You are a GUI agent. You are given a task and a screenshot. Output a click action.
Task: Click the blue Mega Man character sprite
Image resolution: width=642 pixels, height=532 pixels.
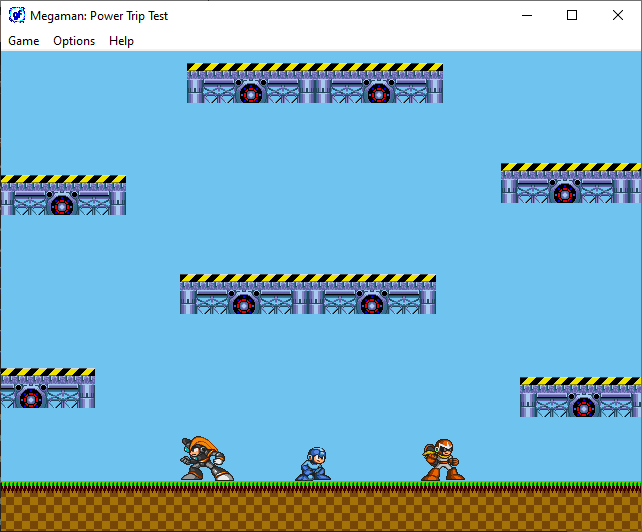[x=313, y=464]
